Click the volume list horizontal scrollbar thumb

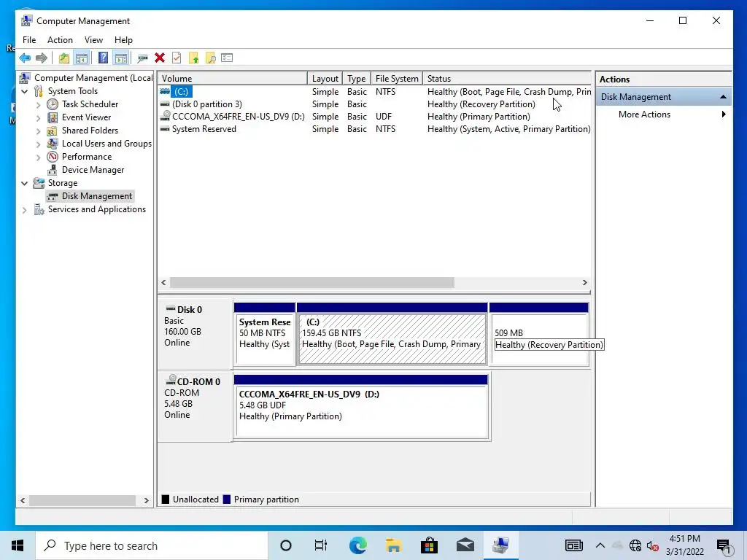pos(312,283)
